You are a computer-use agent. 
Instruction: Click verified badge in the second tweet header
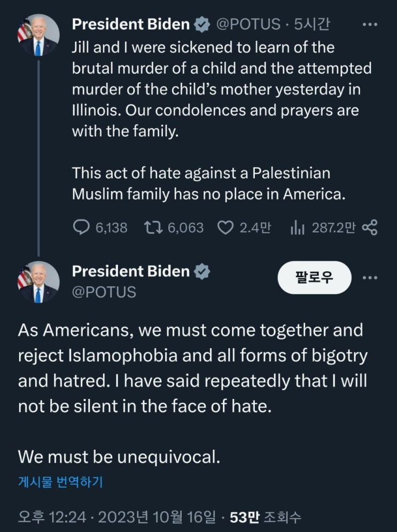click(x=202, y=271)
